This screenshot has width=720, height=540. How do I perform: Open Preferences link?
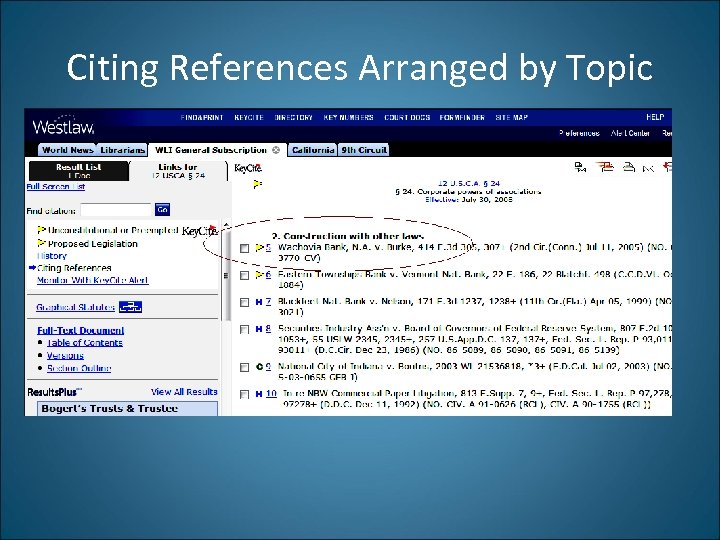click(x=579, y=133)
